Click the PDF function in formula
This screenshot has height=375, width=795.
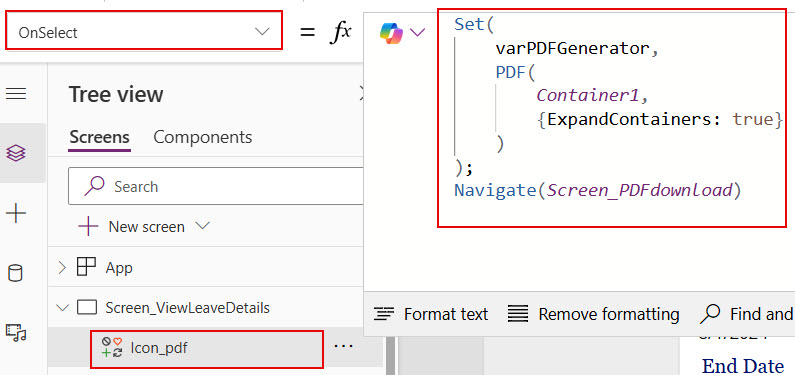point(511,72)
